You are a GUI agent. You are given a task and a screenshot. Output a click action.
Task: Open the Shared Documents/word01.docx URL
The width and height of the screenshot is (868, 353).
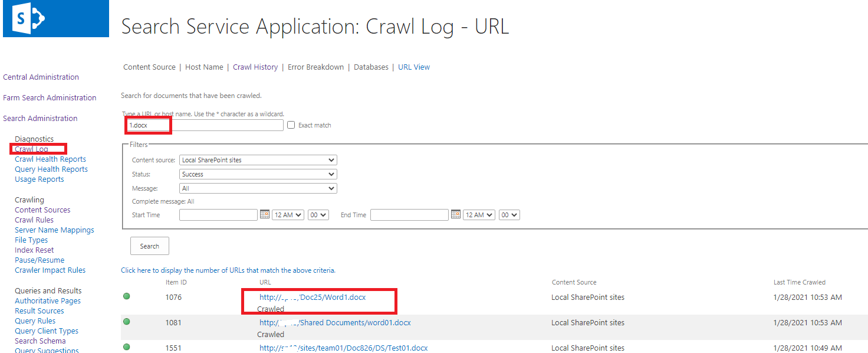[x=335, y=323]
